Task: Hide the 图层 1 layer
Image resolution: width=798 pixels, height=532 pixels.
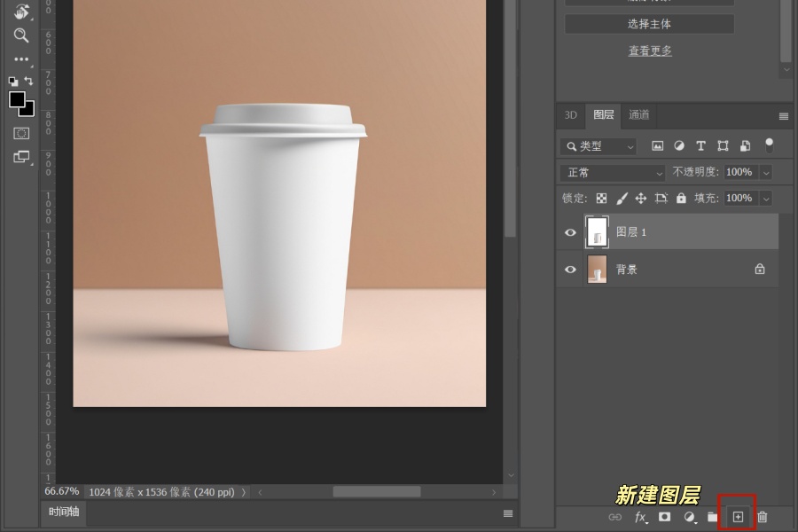Action: (x=570, y=232)
